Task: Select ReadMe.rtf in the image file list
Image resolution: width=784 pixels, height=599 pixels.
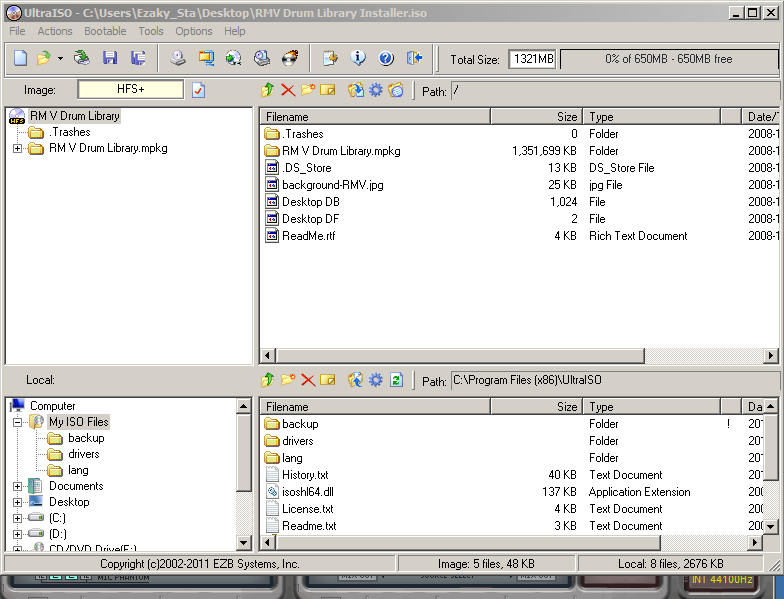Action: [308, 236]
